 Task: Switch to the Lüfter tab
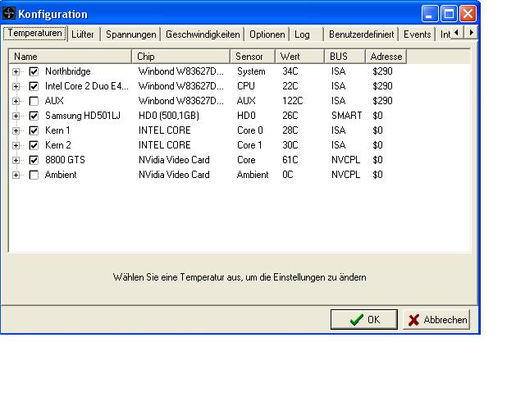[x=83, y=34]
